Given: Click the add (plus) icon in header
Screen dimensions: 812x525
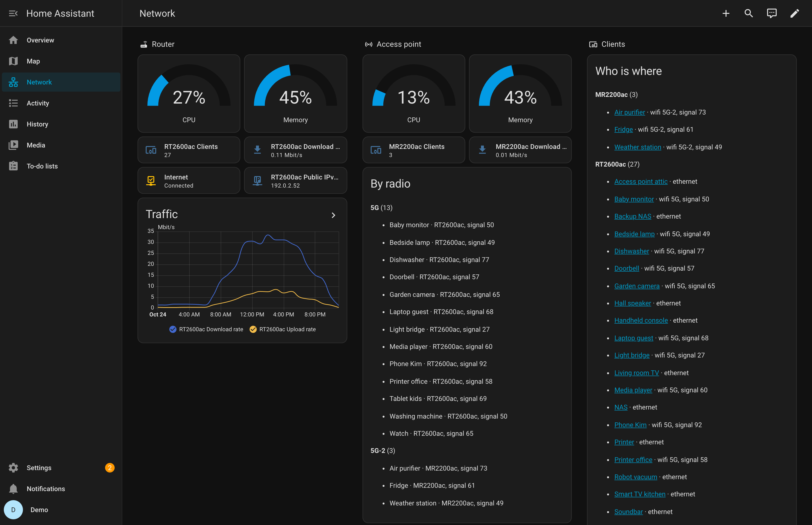Looking at the screenshot, I should 726,13.
